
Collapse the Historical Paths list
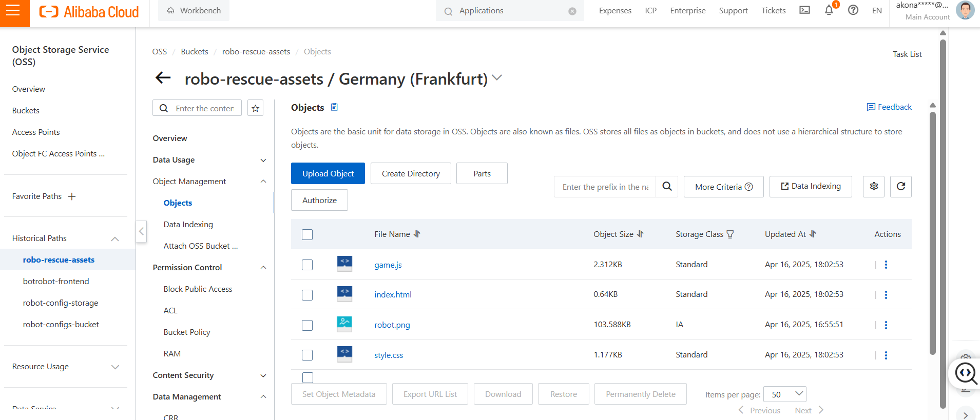115,238
